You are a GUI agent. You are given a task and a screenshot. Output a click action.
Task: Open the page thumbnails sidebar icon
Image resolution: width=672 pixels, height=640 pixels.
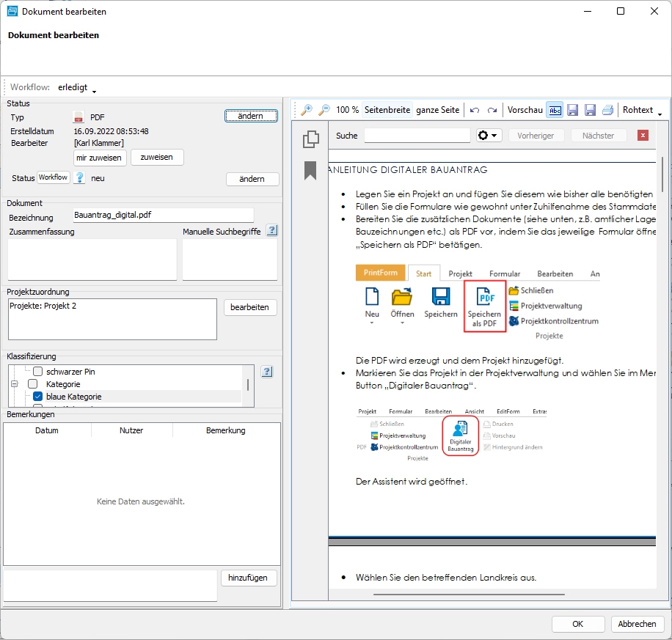pyautogui.click(x=311, y=139)
